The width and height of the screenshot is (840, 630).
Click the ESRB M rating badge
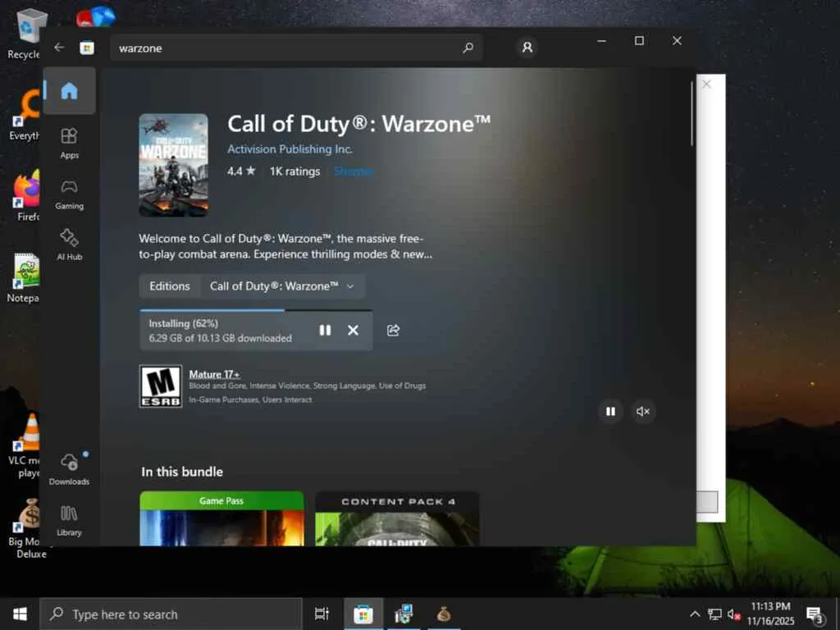tap(161, 386)
